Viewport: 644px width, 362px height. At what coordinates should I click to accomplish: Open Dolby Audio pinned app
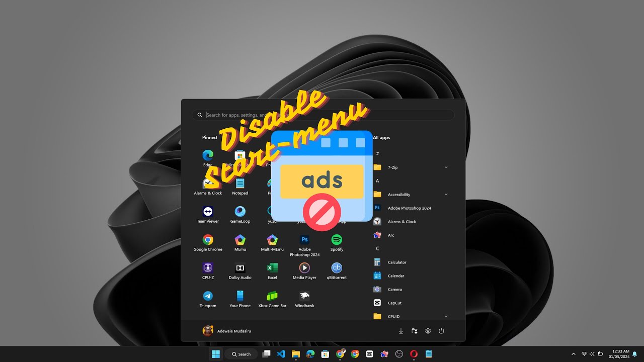click(x=240, y=270)
